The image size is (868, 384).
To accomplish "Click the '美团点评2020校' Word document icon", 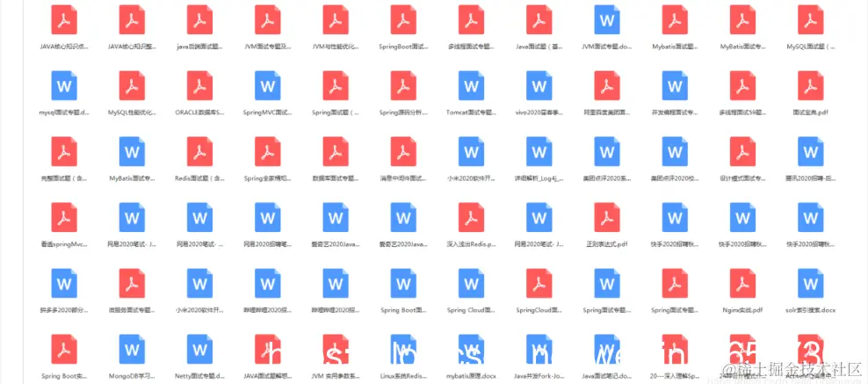I will [675, 151].
